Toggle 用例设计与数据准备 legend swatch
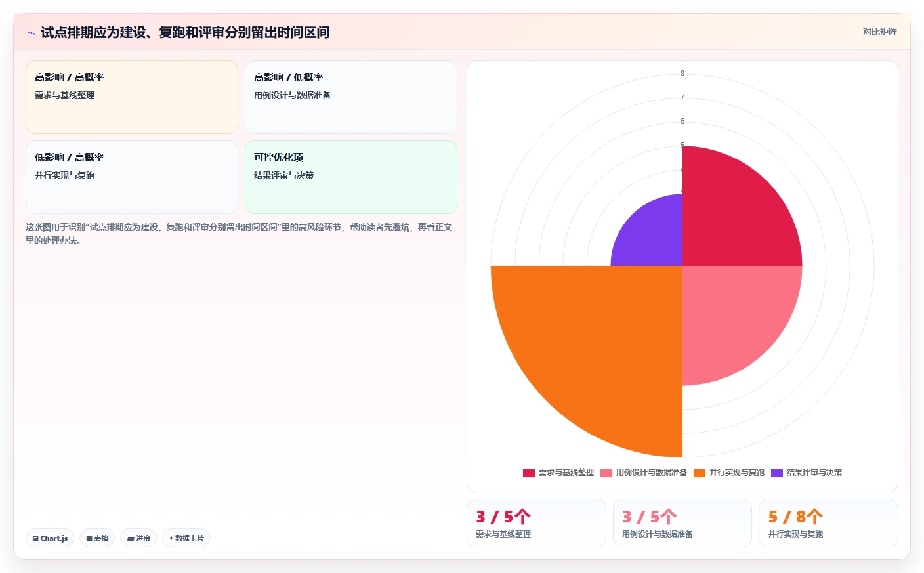 [606, 473]
